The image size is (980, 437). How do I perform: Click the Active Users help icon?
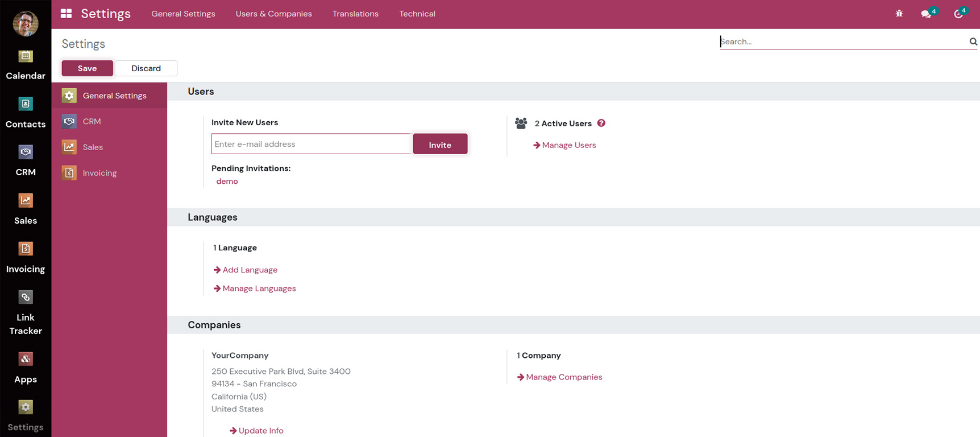coord(601,123)
